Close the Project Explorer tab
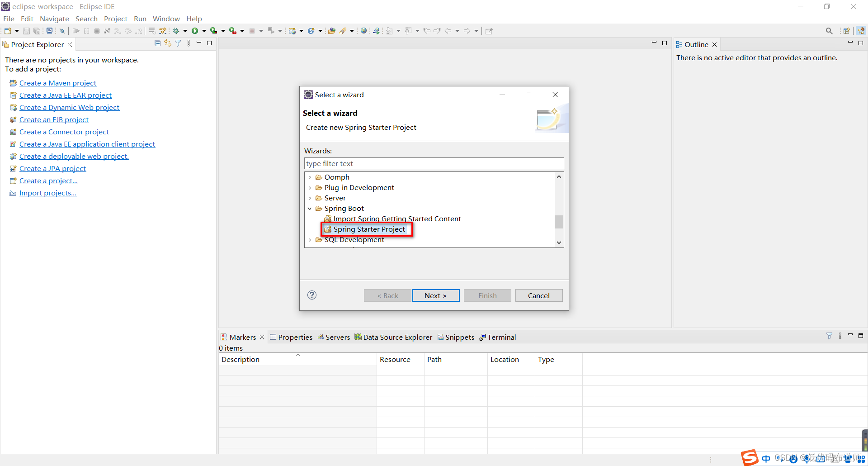868x466 pixels. click(x=70, y=44)
